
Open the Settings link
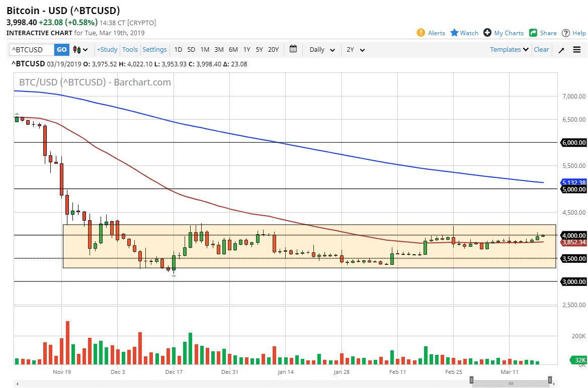[154, 49]
